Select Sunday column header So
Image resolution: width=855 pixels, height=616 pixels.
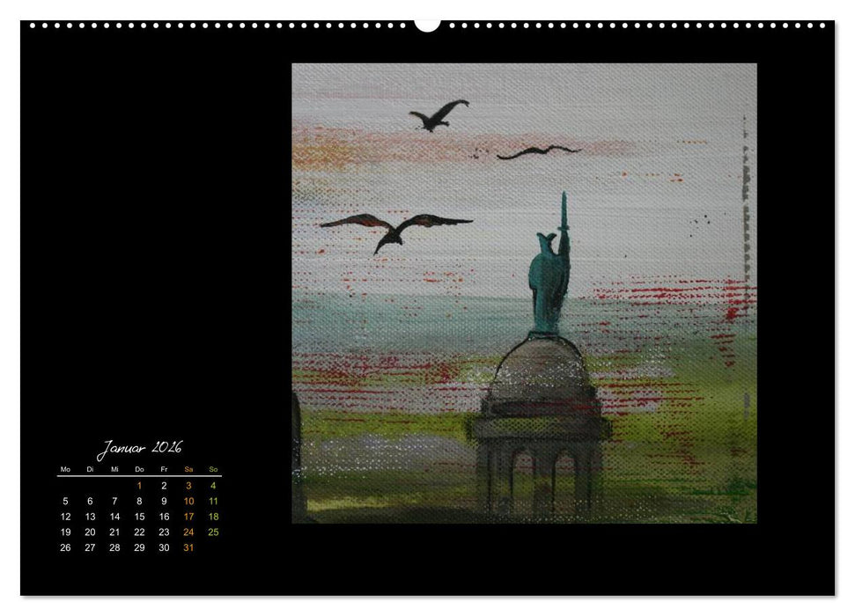[x=212, y=469]
